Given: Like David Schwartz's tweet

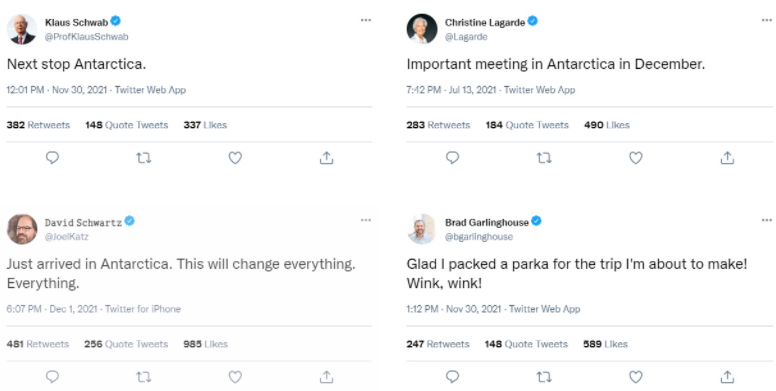Looking at the screenshot, I should [235, 377].
